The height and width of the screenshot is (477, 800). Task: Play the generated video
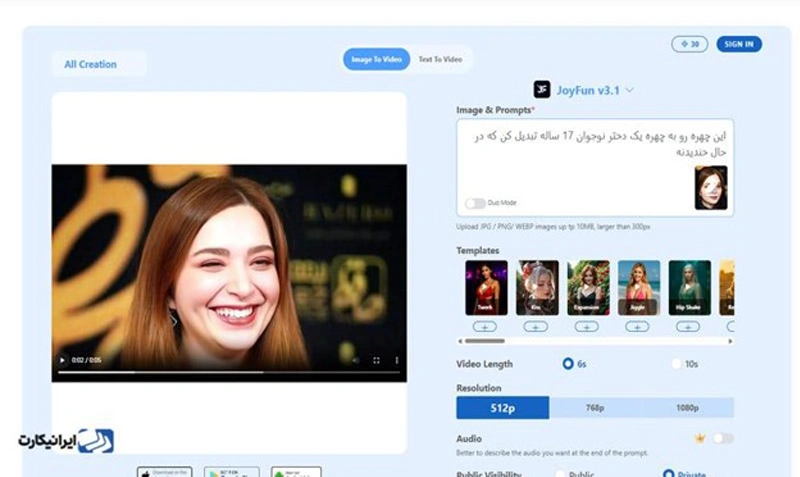[x=62, y=360]
